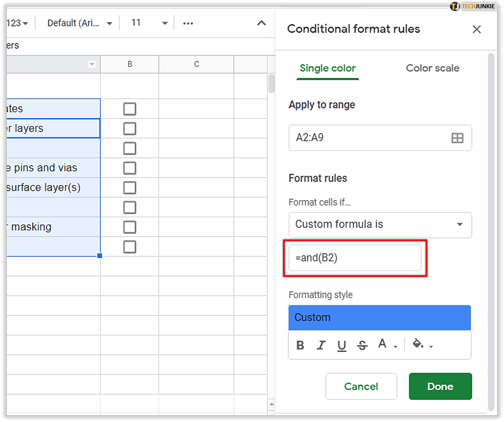Click the select data range grid icon
Viewport: 504px width, 422px height.
coord(457,138)
